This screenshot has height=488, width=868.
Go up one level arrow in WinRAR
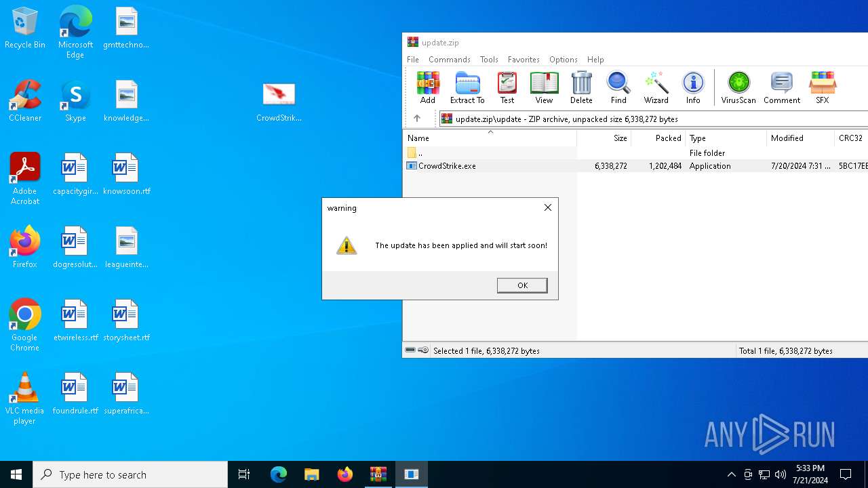[x=417, y=119]
